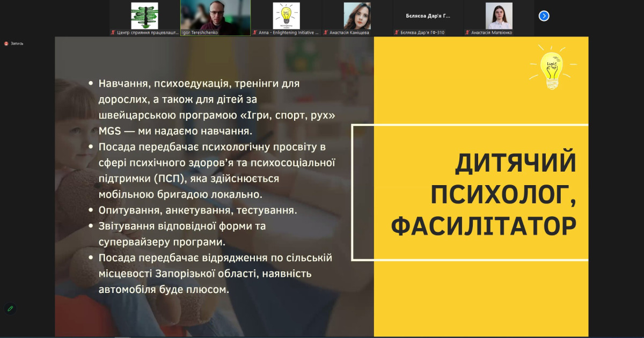Click the Бєляєва Дар'я Г... name tile
This screenshot has height=338, width=644.
pos(428,16)
